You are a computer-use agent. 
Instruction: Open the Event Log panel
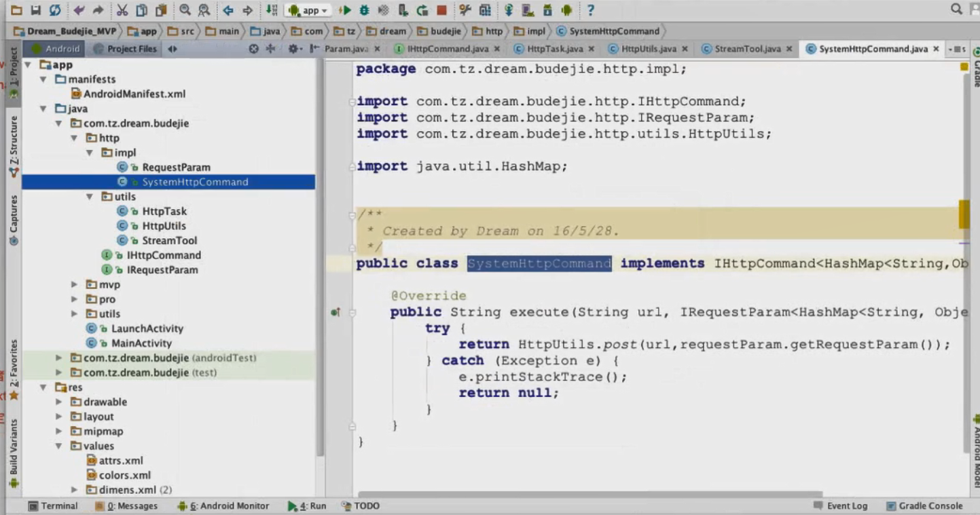coord(841,506)
